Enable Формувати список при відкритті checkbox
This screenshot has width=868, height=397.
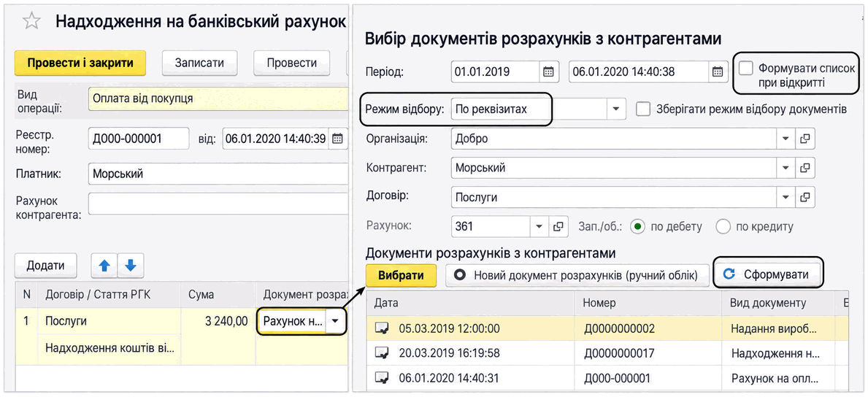point(746,69)
